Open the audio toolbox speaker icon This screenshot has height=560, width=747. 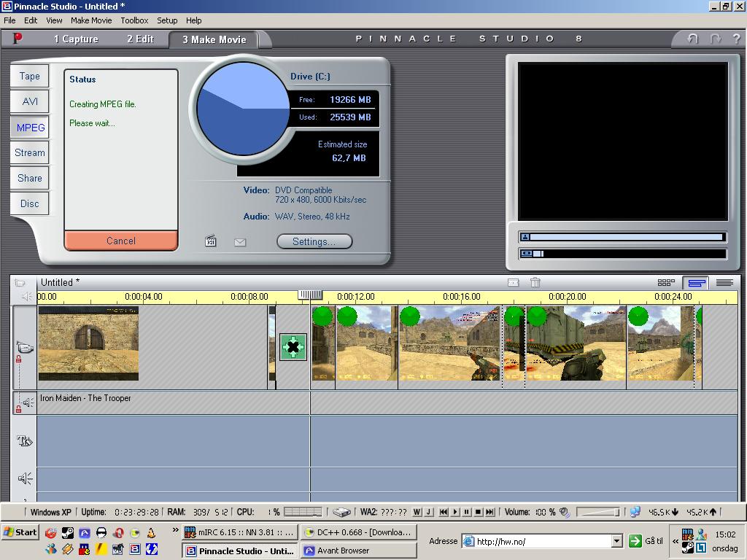(26, 297)
